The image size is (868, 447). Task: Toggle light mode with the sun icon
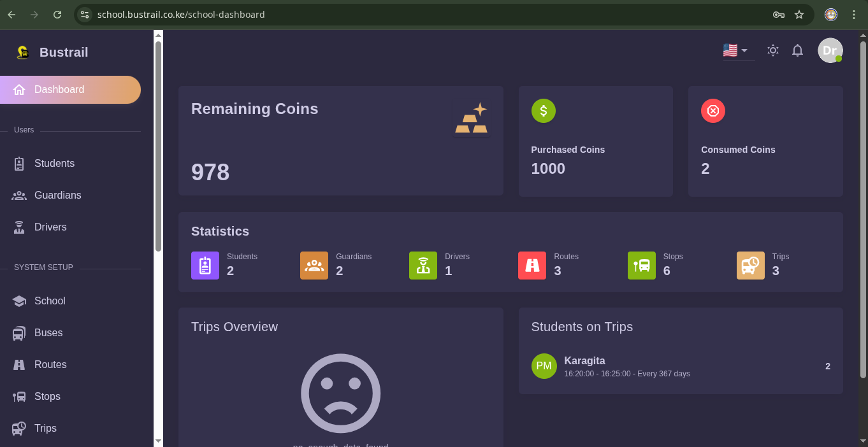(773, 50)
